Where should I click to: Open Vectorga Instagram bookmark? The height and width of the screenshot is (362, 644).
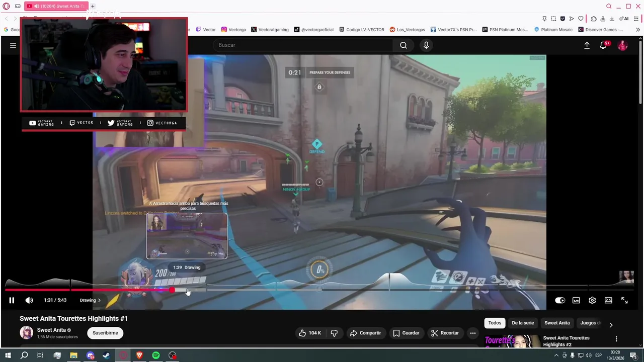[x=233, y=30]
